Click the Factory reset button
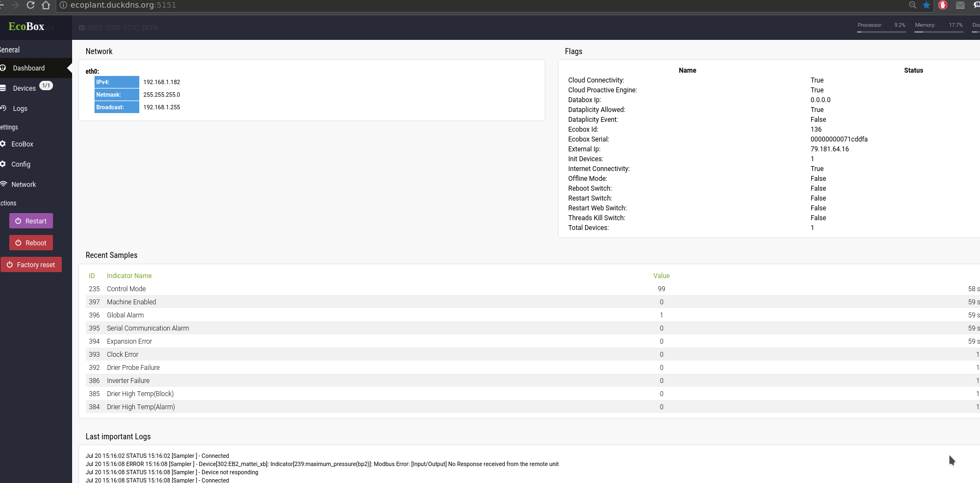 tap(31, 264)
